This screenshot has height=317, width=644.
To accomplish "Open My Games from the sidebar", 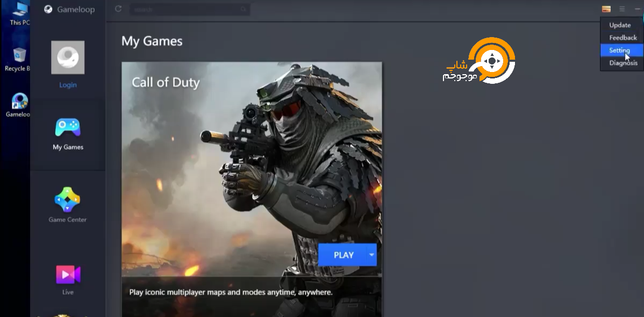I will [x=68, y=135].
